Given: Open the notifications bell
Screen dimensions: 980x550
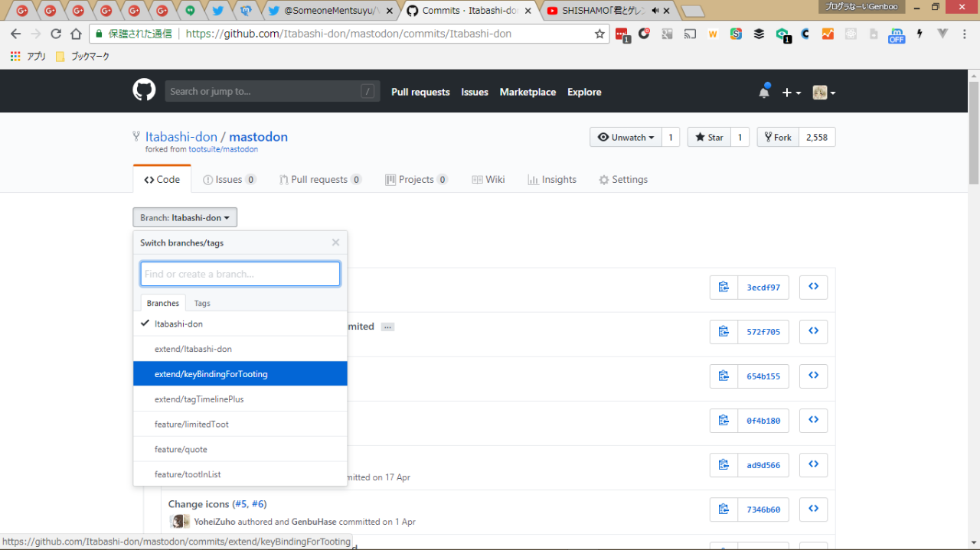Looking at the screenshot, I should (x=763, y=92).
